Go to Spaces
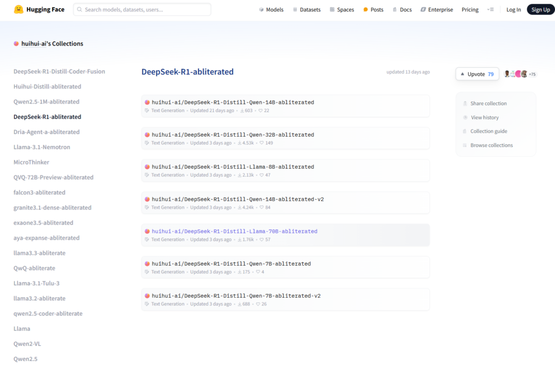The width and height of the screenshot is (555, 392). point(342,10)
